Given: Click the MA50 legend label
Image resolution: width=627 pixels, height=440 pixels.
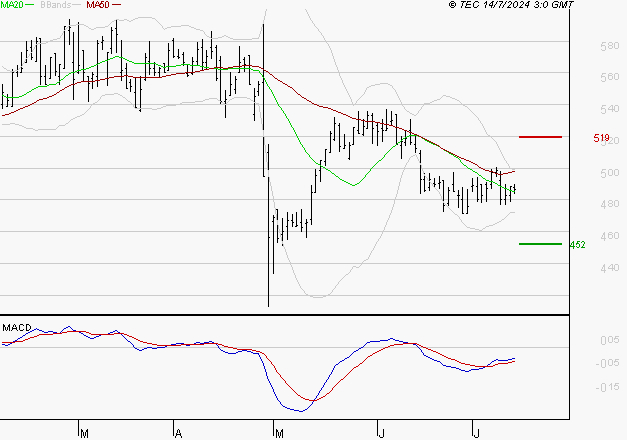Looking at the screenshot, I should click(98, 5).
